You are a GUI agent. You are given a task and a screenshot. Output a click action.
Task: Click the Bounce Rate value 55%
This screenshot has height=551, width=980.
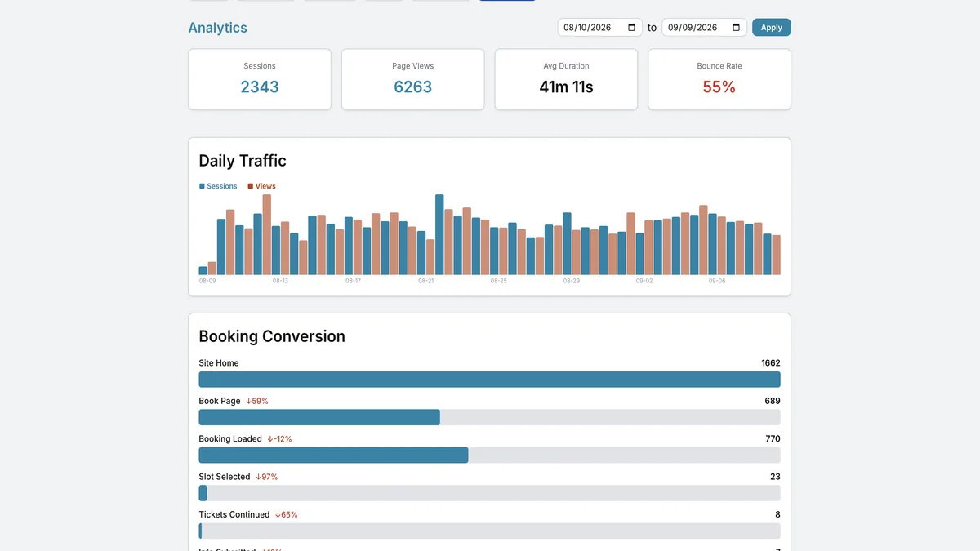coord(719,87)
